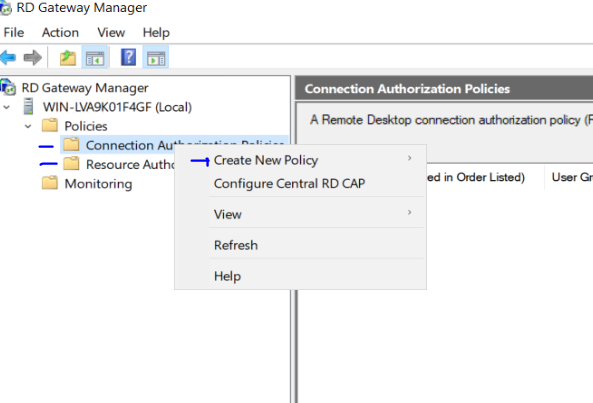
Task: Click the blue Back arrow toolbar icon
Action: tap(8, 58)
